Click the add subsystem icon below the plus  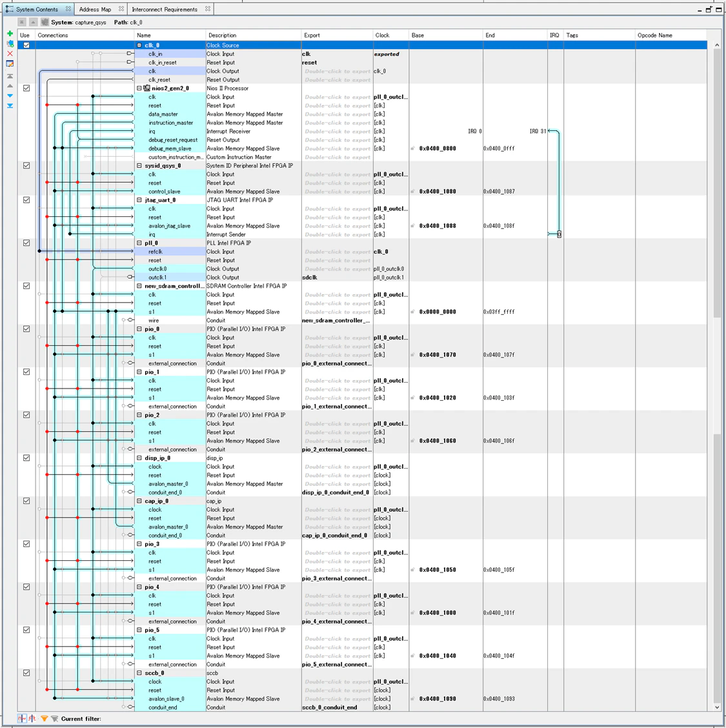(10, 43)
